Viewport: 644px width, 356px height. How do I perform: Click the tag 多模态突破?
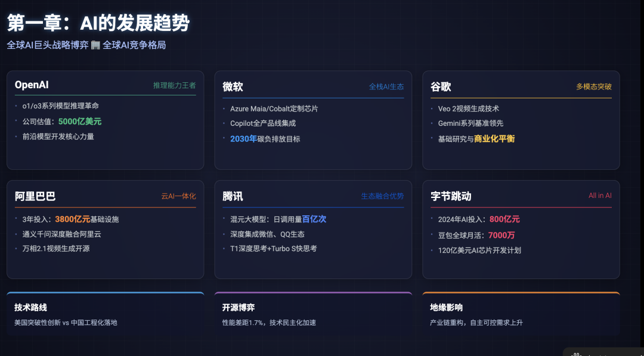point(594,86)
